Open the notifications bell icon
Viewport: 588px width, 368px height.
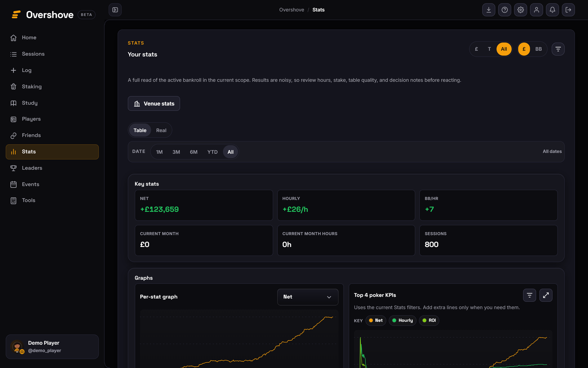pyautogui.click(x=552, y=10)
